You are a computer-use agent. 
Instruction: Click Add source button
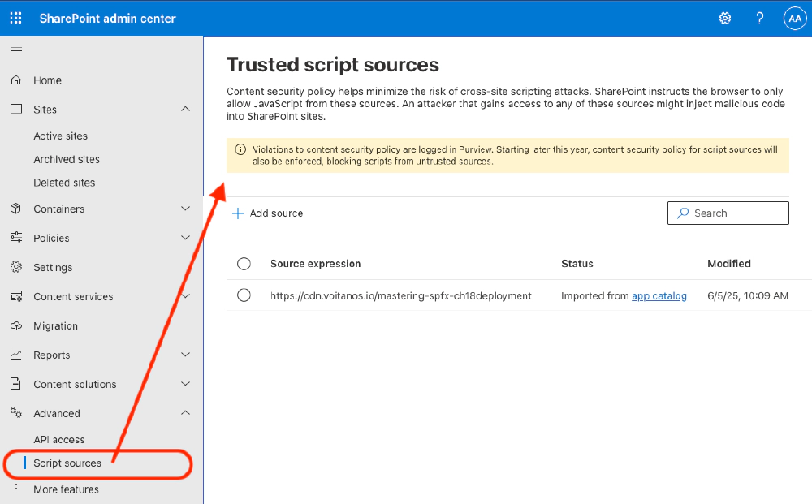(x=268, y=213)
